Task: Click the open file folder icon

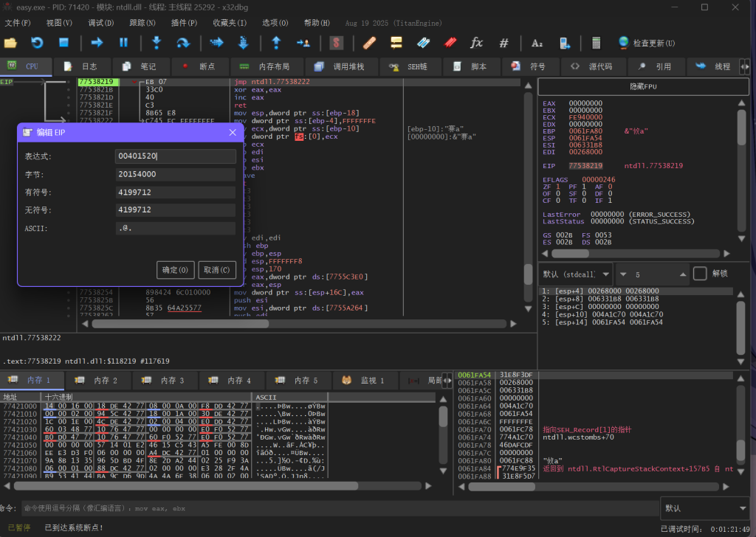Action: (x=10, y=43)
